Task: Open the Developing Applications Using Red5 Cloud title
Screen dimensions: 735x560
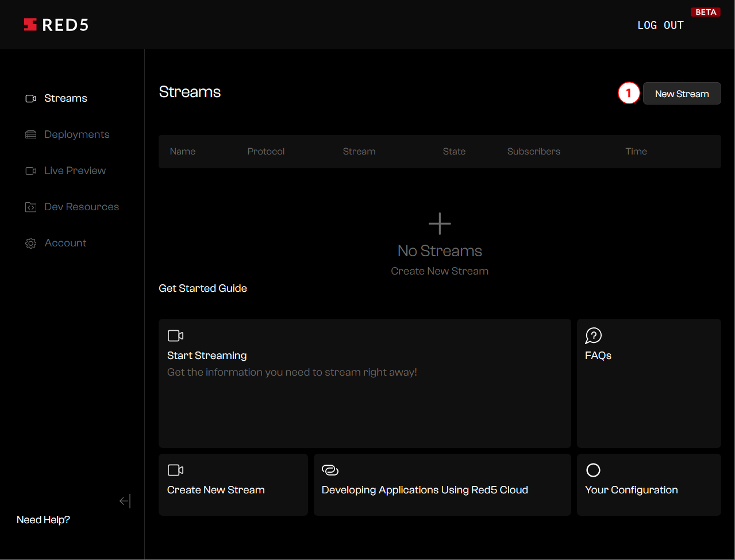Action: (425, 490)
